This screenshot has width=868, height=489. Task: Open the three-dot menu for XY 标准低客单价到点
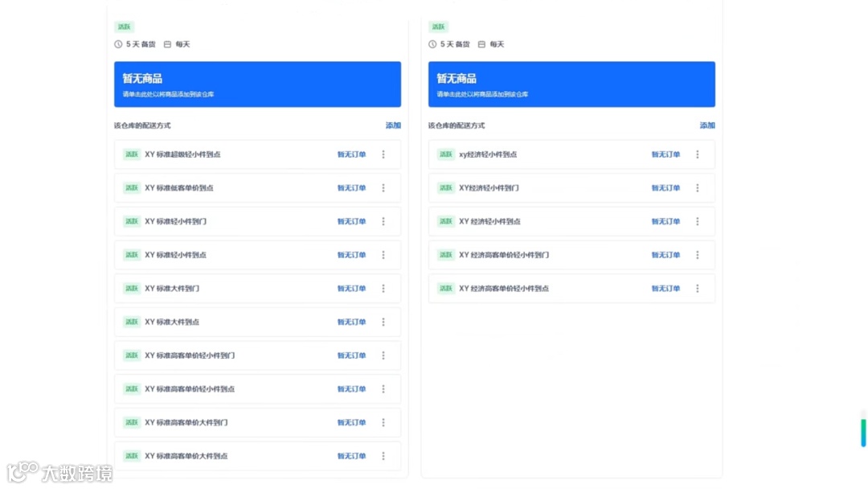(383, 188)
